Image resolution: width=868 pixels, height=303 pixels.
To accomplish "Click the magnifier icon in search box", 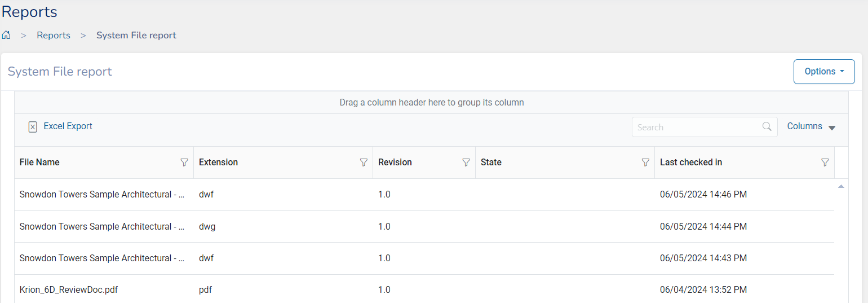I will pos(767,127).
